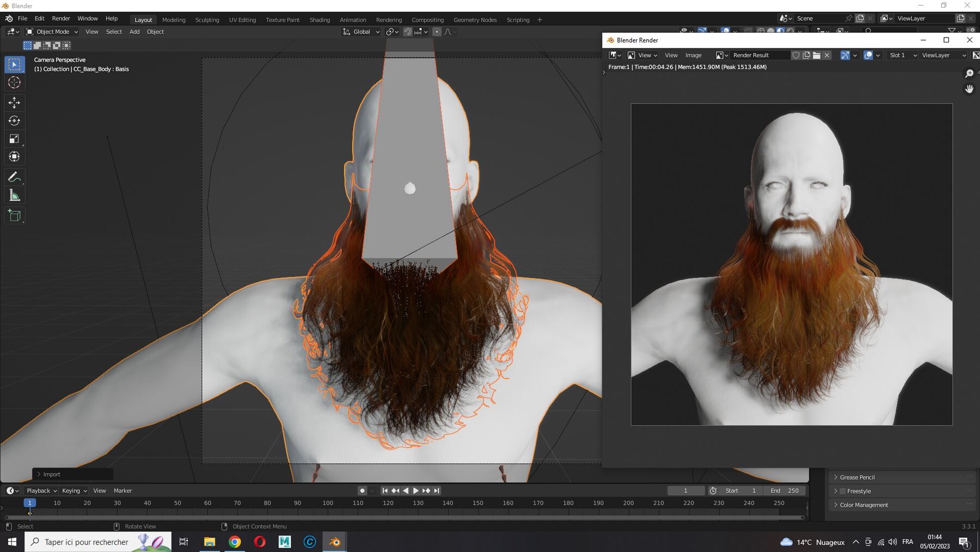Toggle the Freestyle checkbox
Viewport: 980px width, 552px height.
843,491
